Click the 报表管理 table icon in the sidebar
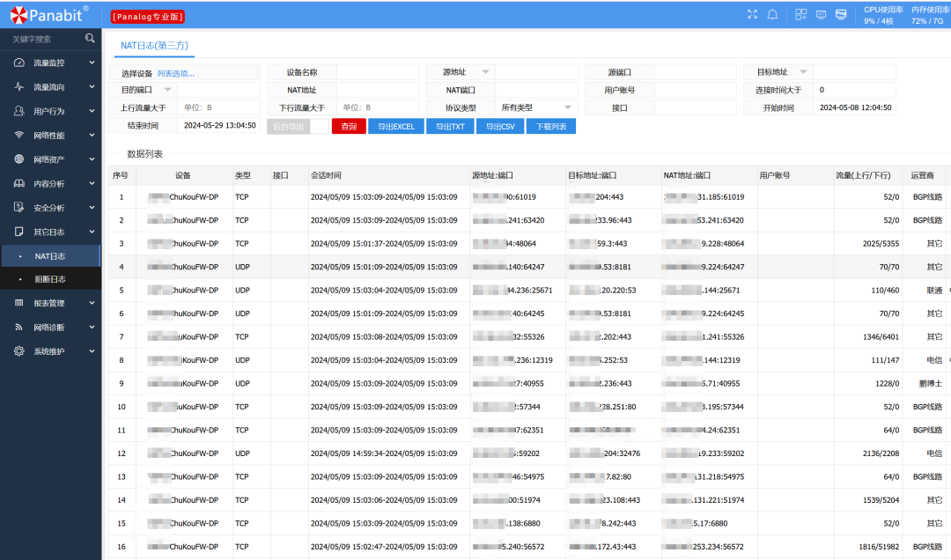 click(18, 303)
